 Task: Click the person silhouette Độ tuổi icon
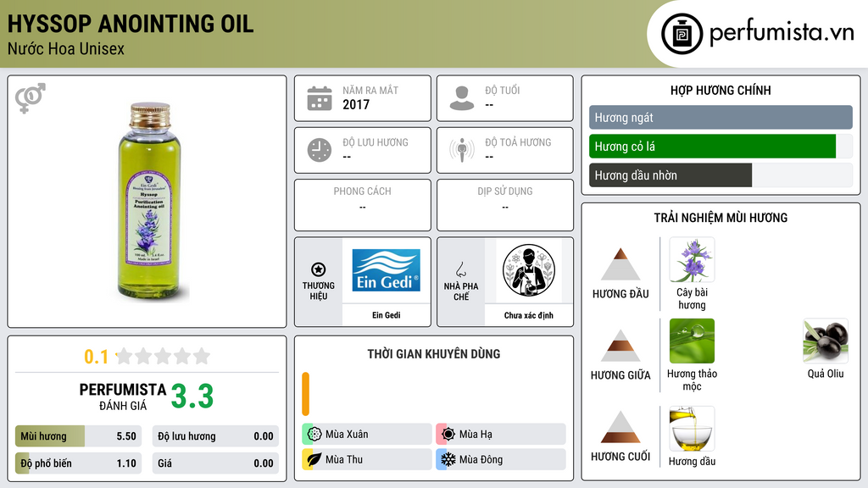(x=462, y=98)
